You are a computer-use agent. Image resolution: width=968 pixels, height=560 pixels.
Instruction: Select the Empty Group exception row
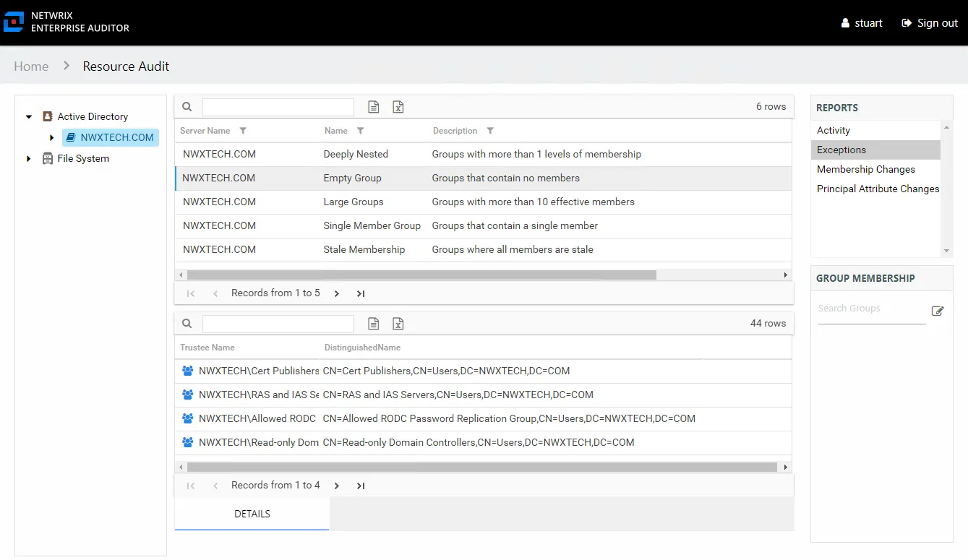483,178
